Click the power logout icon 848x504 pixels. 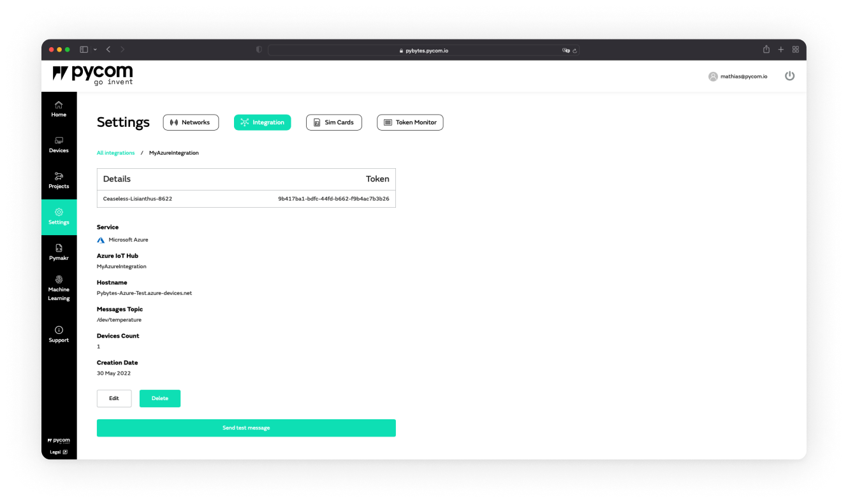(789, 76)
